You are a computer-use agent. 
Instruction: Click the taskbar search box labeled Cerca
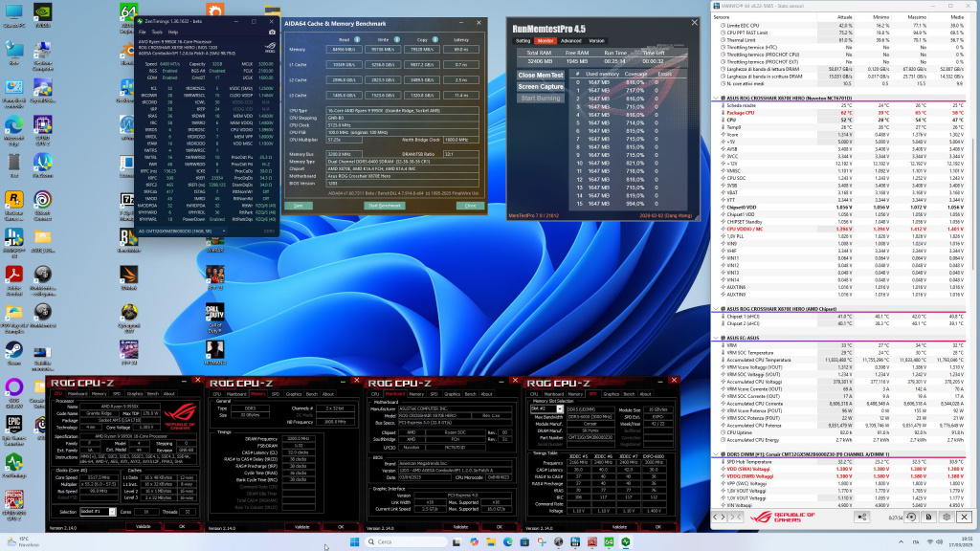tap(406, 541)
